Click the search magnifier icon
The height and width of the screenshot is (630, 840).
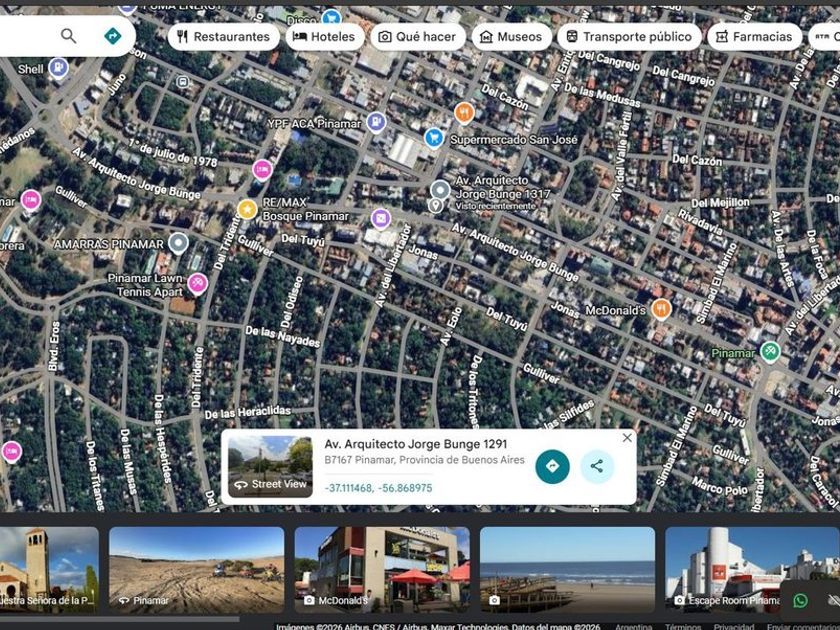[x=69, y=36]
